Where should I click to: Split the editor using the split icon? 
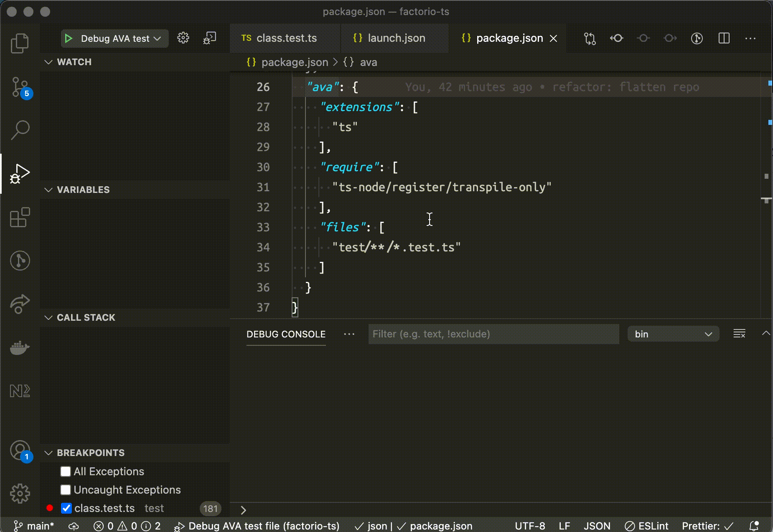pyautogui.click(x=724, y=38)
